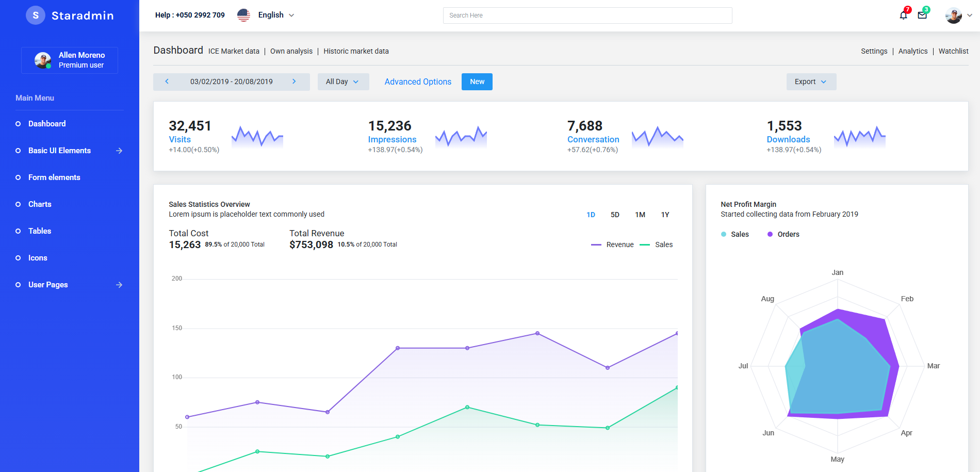The image size is (980, 472).
Task: Select the 1D time range tab
Action: [x=591, y=215]
